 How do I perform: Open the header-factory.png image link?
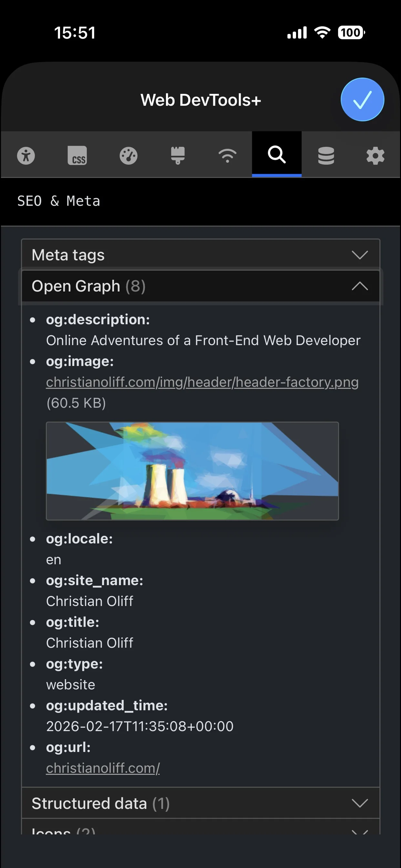click(x=202, y=382)
